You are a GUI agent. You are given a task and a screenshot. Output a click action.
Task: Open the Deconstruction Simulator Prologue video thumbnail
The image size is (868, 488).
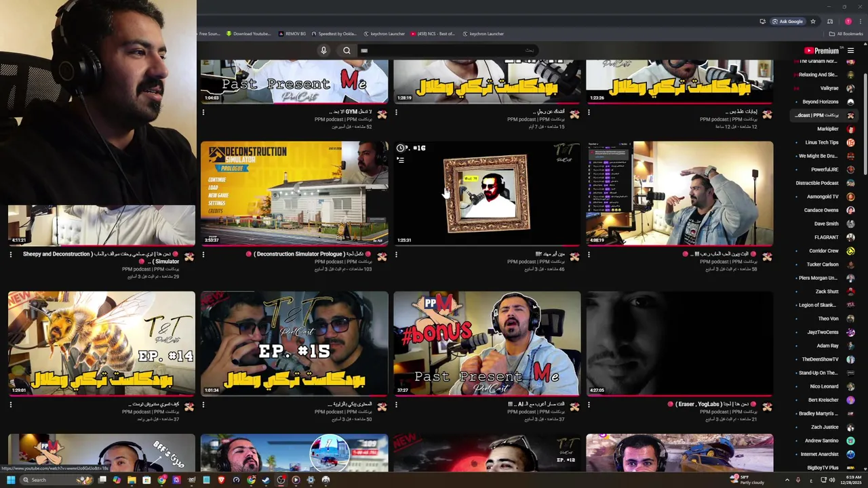tap(294, 193)
